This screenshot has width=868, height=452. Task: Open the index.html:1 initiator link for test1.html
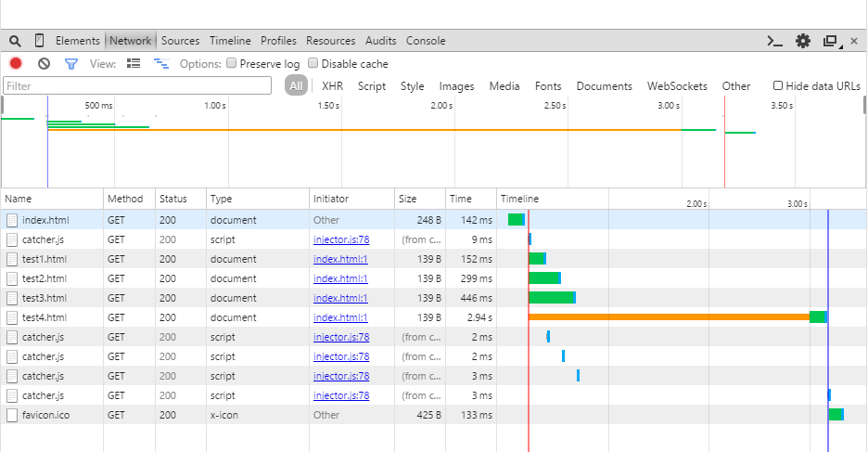coord(340,259)
